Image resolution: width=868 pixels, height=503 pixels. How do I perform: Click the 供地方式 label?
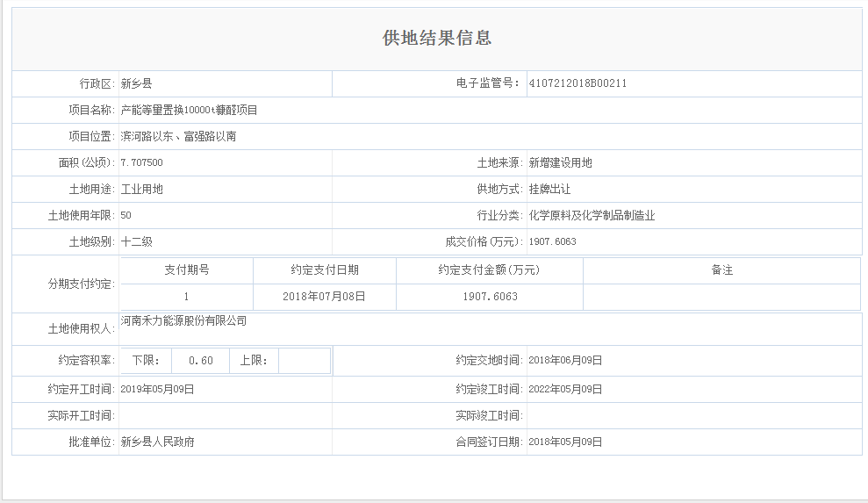[500, 189]
